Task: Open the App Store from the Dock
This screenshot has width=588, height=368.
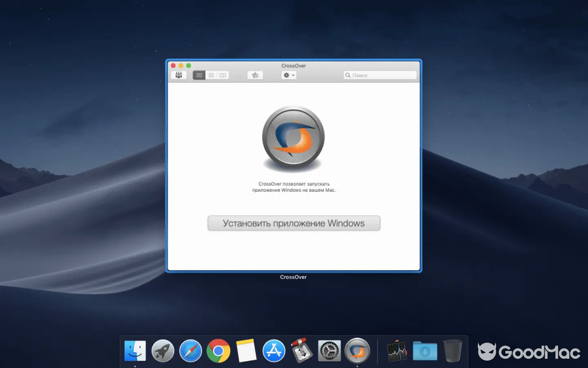Action: 274,351
